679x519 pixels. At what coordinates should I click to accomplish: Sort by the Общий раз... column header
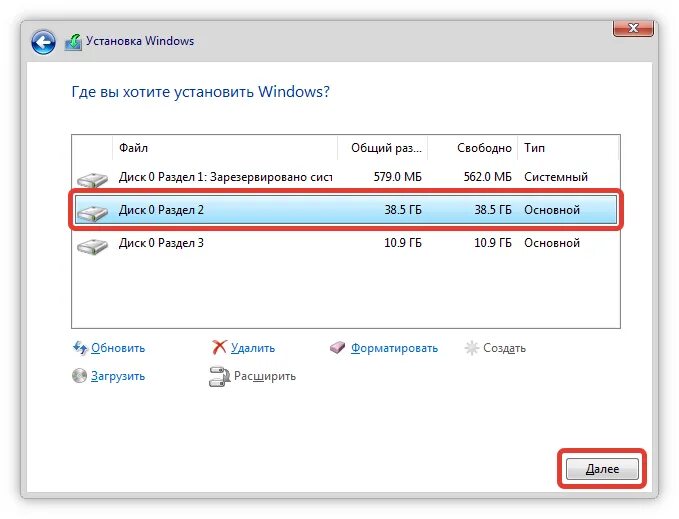click(383, 148)
